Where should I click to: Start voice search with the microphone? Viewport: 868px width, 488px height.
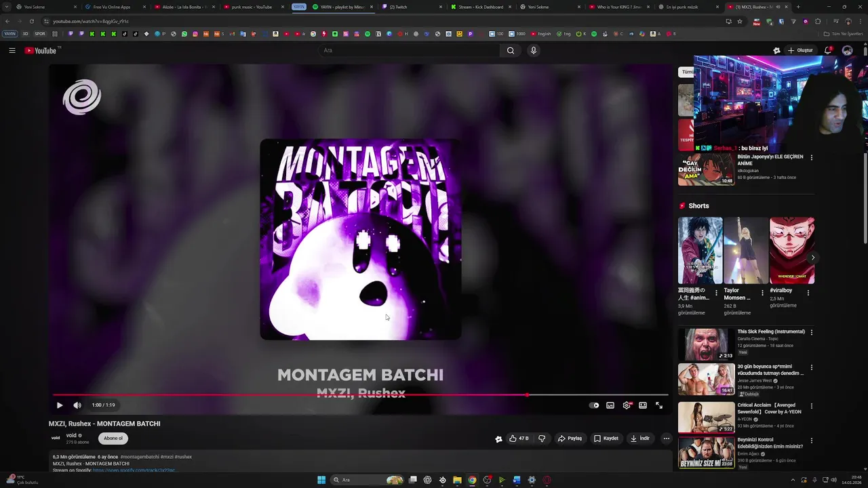(534, 50)
